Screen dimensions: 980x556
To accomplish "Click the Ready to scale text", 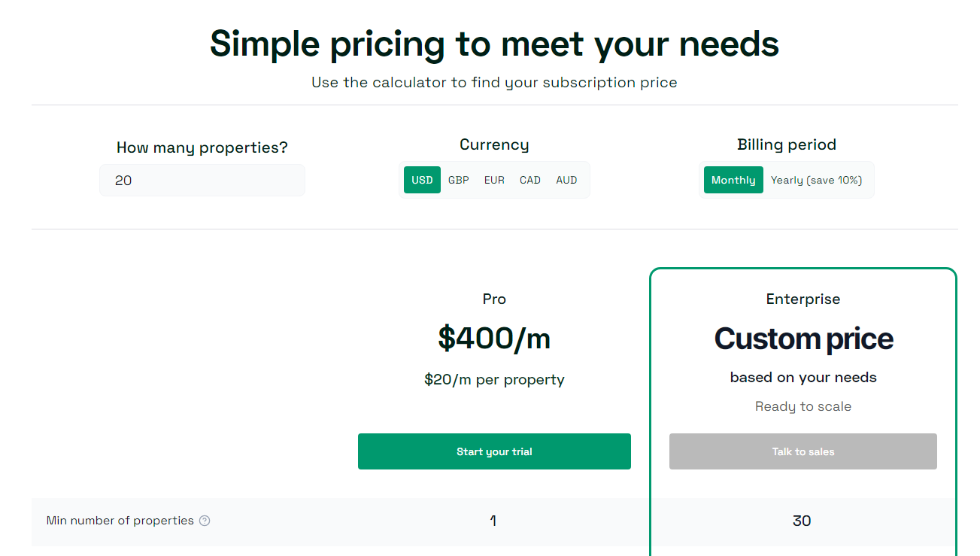I will click(803, 406).
